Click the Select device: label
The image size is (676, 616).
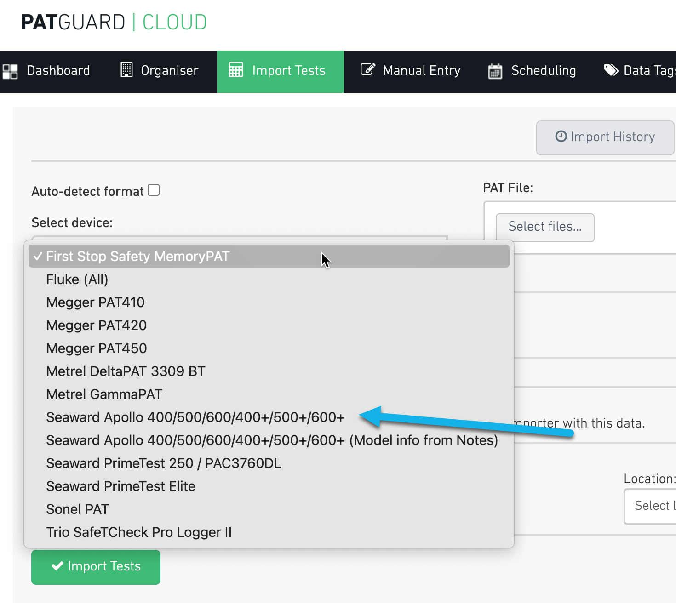pyautogui.click(x=72, y=222)
